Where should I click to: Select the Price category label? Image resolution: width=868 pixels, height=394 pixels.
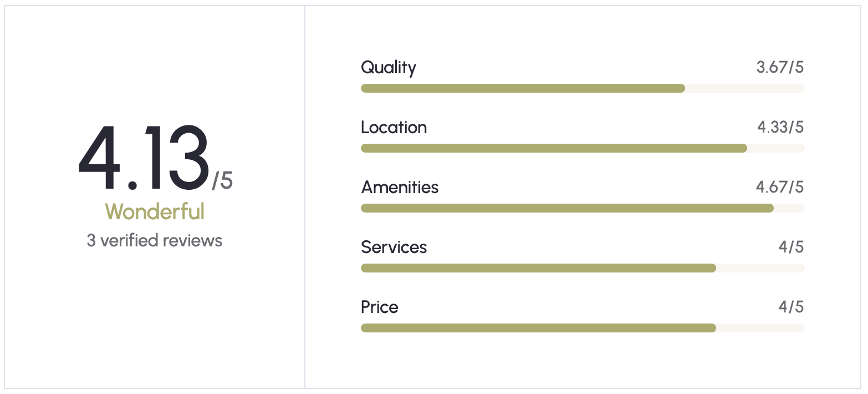point(380,307)
